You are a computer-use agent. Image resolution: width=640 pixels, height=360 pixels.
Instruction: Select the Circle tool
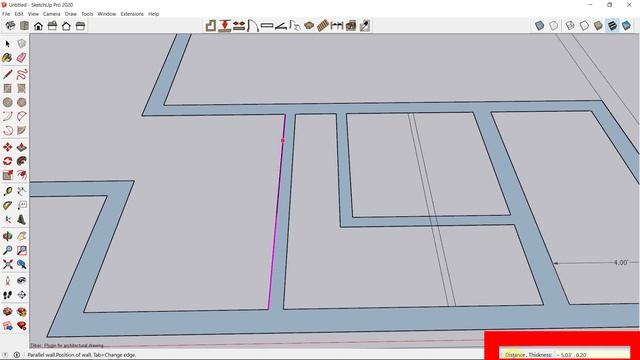pos(7,102)
